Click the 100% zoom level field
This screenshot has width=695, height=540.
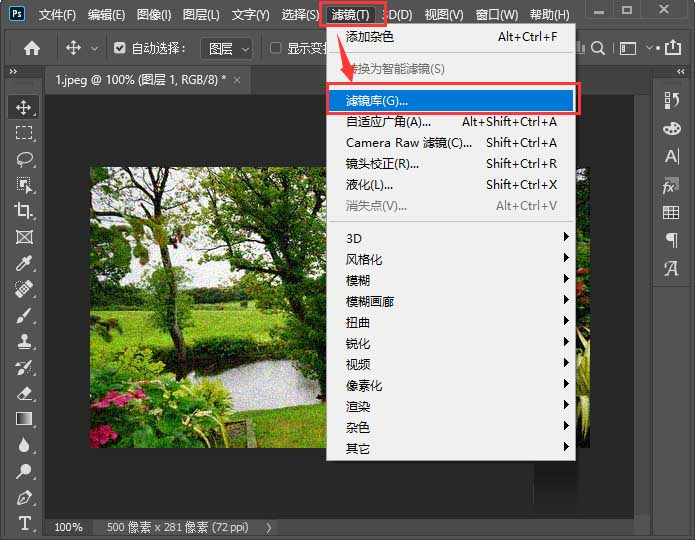pos(69,527)
